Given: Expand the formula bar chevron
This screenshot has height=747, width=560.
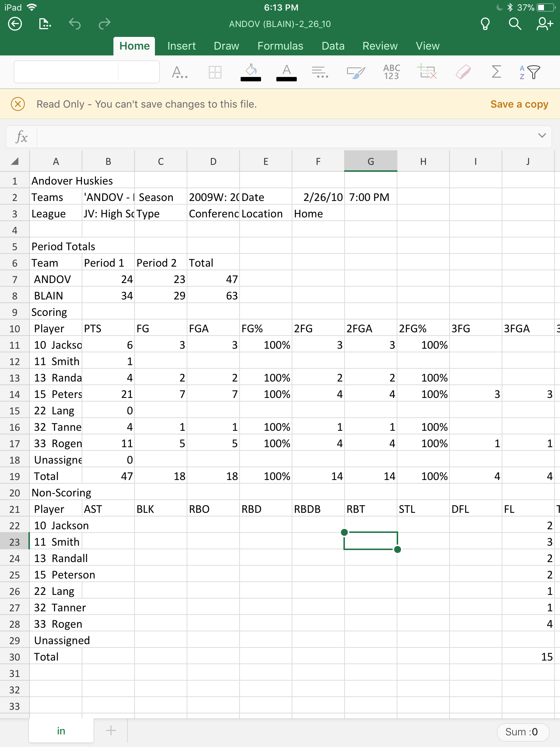Looking at the screenshot, I should point(542,136).
